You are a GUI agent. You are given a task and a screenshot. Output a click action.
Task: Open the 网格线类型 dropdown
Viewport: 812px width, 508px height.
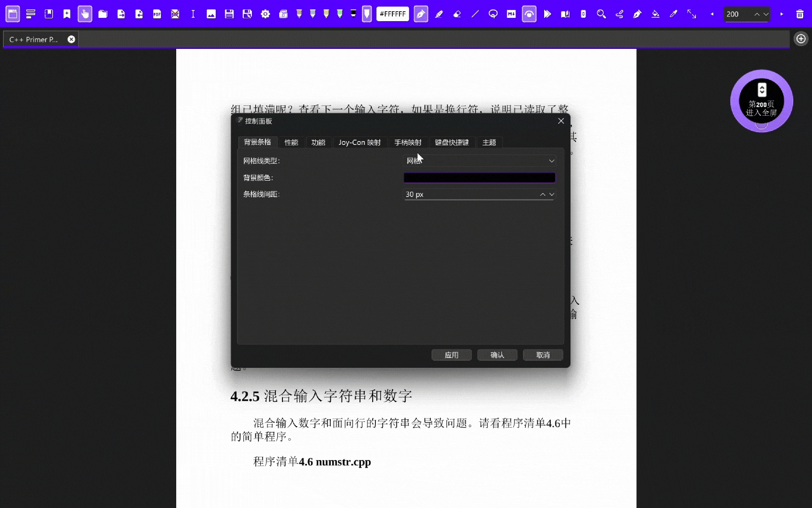479,160
